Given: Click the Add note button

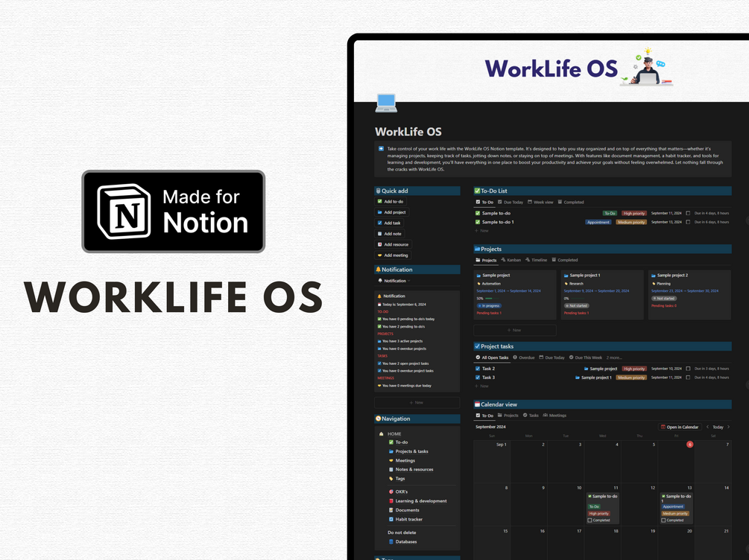Looking at the screenshot, I should (389, 234).
